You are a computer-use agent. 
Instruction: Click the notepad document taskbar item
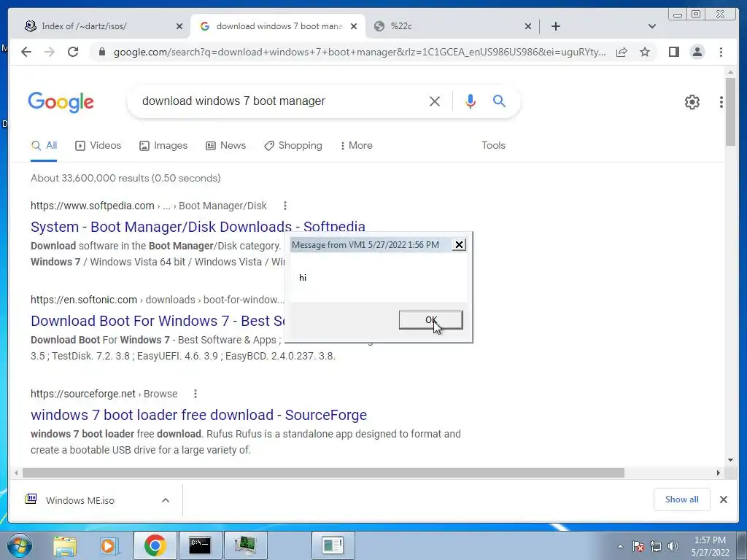click(333, 545)
